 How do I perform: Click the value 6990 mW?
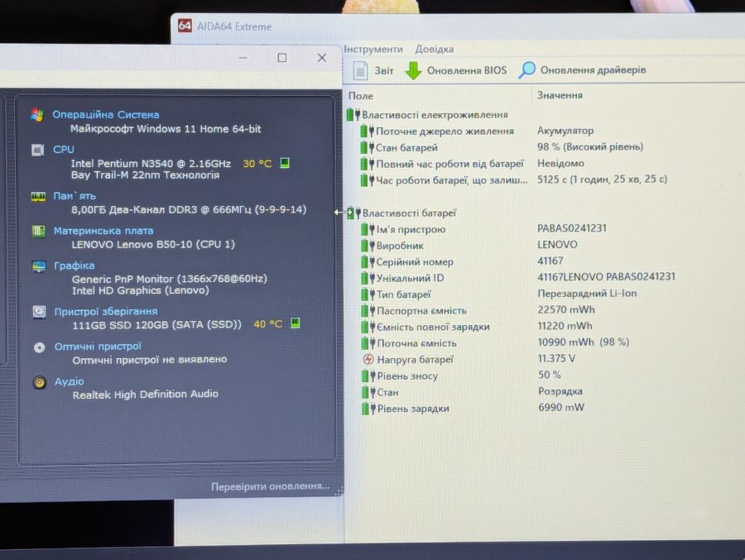[x=561, y=407]
